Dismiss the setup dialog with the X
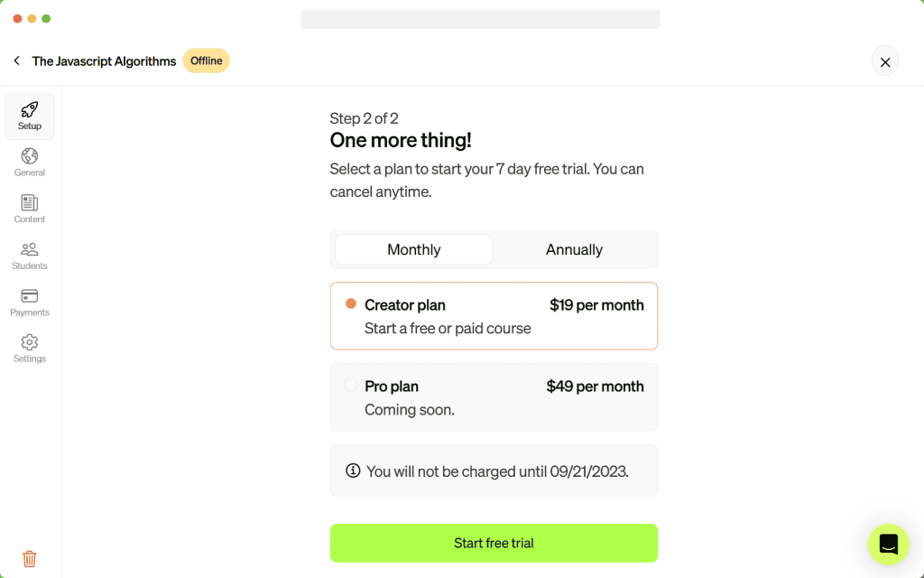The height and width of the screenshot is (578, 924). point(885,61)
